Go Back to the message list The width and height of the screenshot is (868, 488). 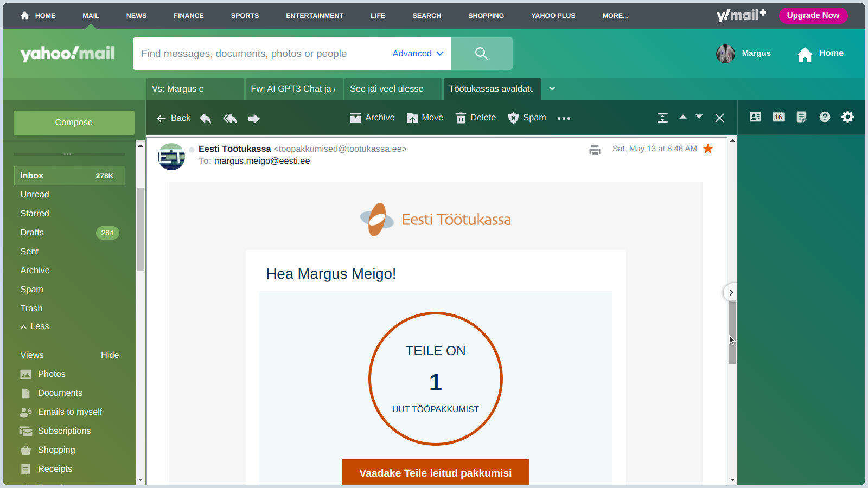click(x=174, y=118)
